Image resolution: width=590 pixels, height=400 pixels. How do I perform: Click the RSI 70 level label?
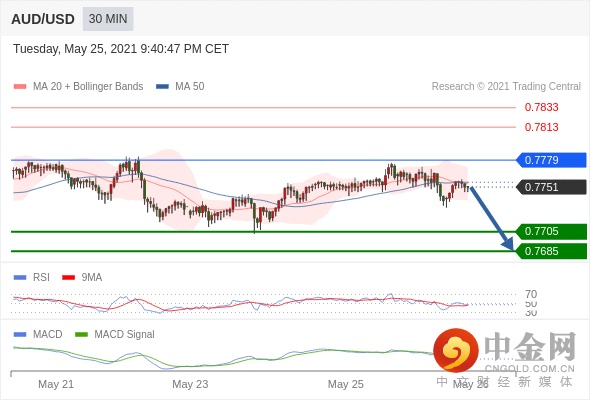tap(531, 294)
